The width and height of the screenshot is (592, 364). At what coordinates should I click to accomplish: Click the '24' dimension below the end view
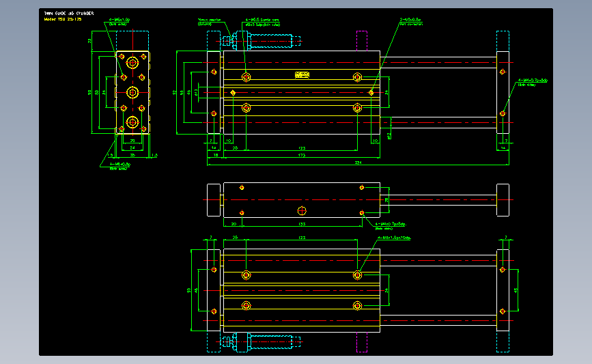click(x=132, y=148)
